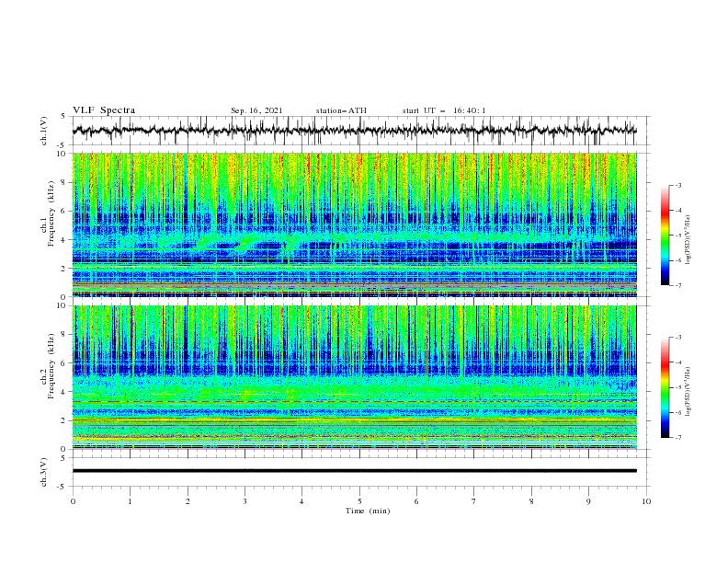Click time axis tick label "0"
Screen dimensions: 728x563
click(73, 501)
